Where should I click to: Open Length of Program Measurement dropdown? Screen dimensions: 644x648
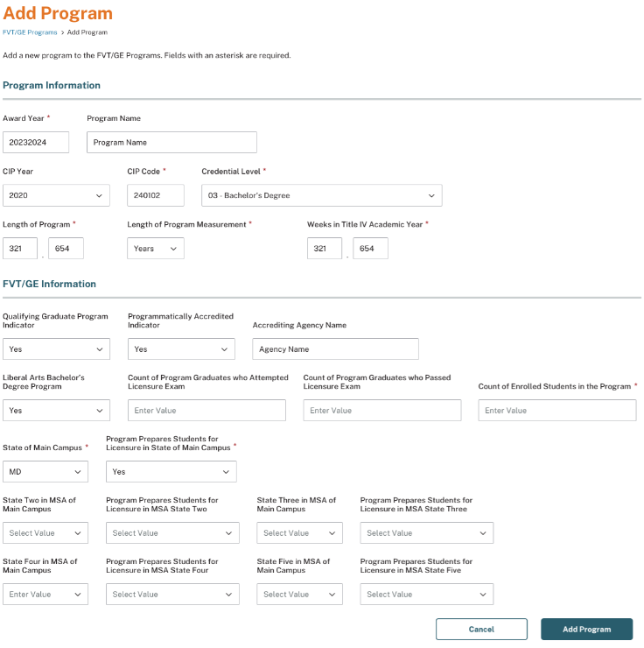coord(156,249)
